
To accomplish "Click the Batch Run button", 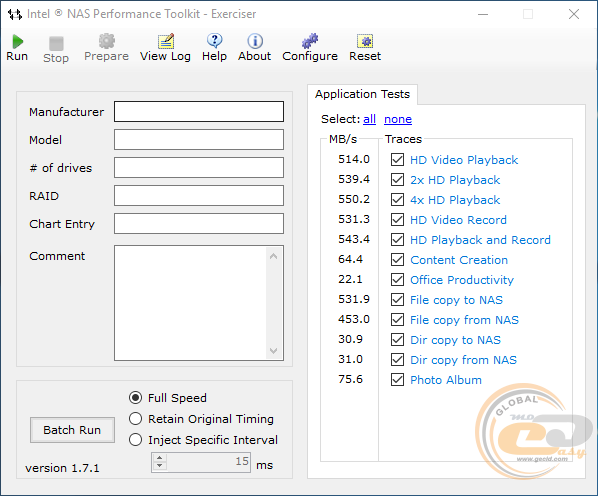I will pyautogui.click(x=72, y=430).
